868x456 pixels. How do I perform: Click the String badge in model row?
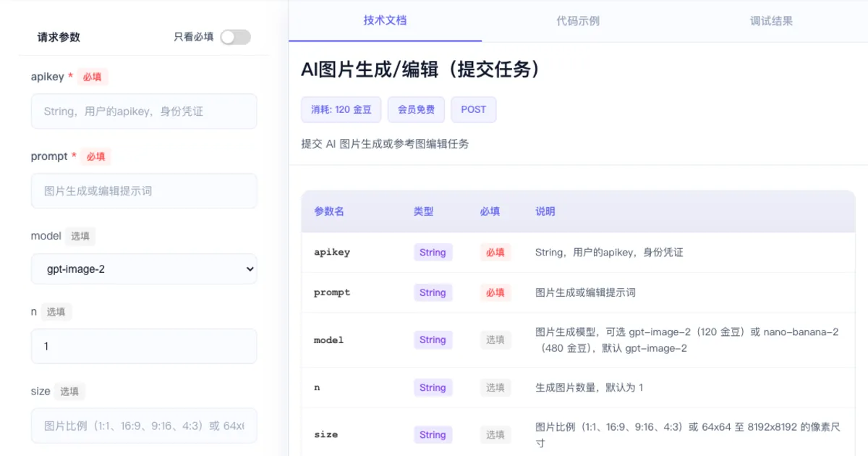[x=433, y=339]
